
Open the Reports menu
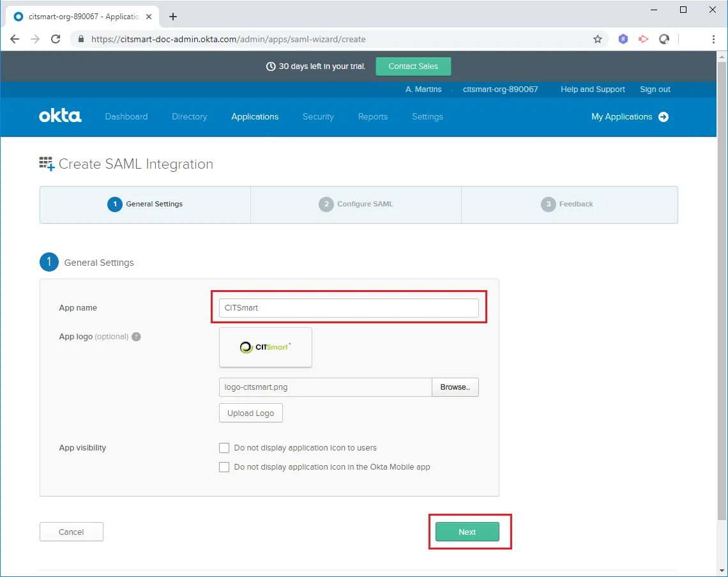[x=373, y=116]
